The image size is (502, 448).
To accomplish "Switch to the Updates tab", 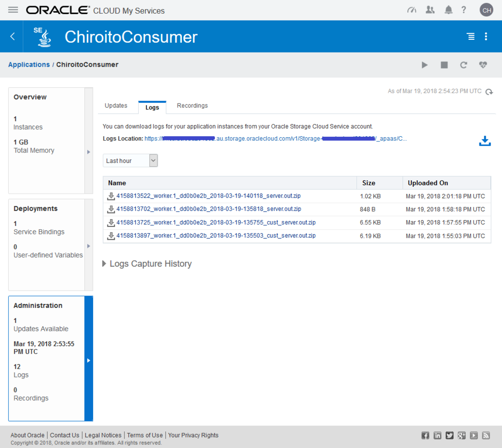I will tap(116, 105).
